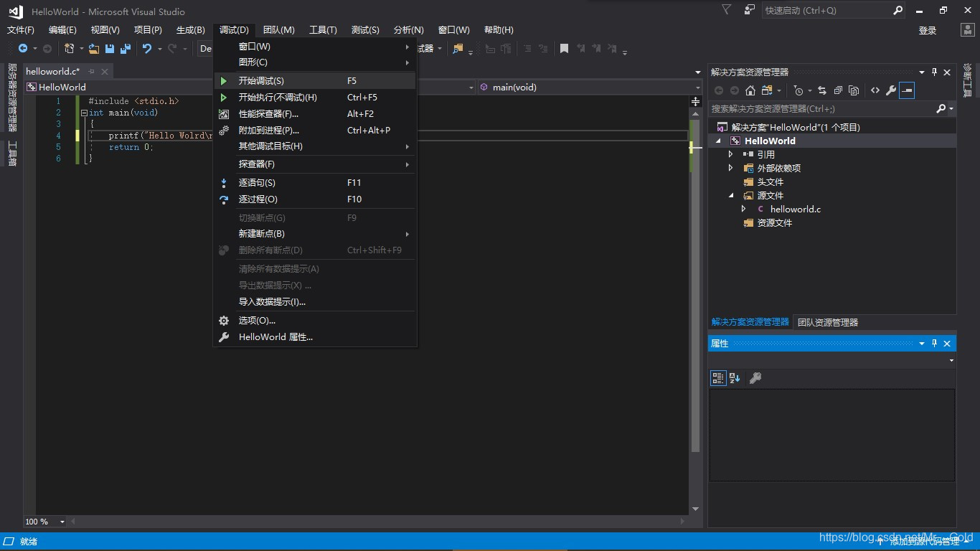
Task: Pin the 属性 panel with the pushpin icon
Action: 934,344
